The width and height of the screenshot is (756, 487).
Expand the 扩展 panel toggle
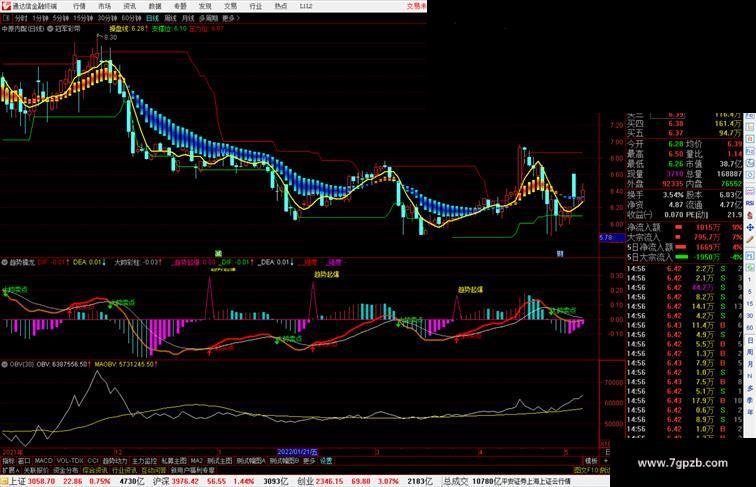coord(11,470)
